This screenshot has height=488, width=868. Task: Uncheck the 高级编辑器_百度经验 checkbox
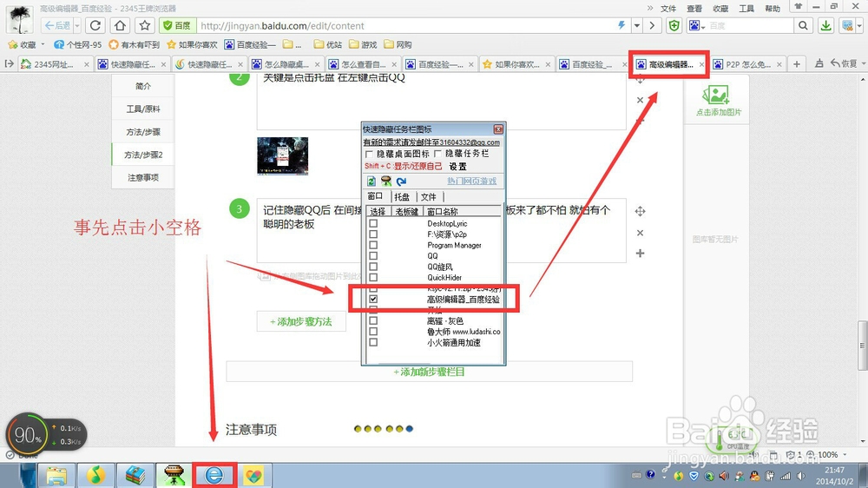[x=373, y=299]
